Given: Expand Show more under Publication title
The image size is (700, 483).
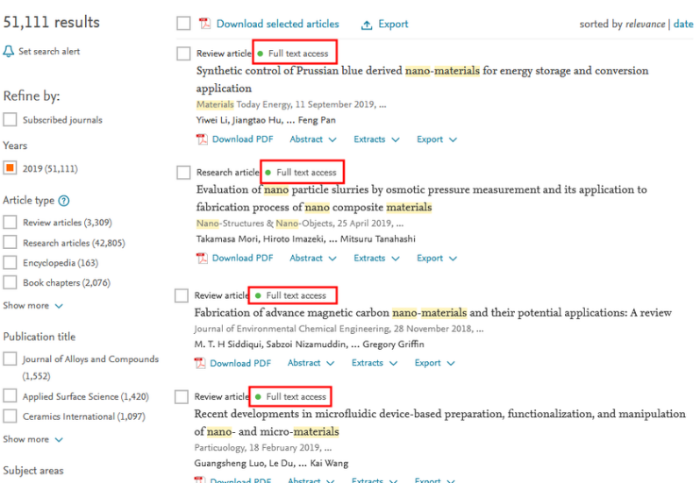Looking at the screenshot, I should pyautogui.click(x=33, y=439).
